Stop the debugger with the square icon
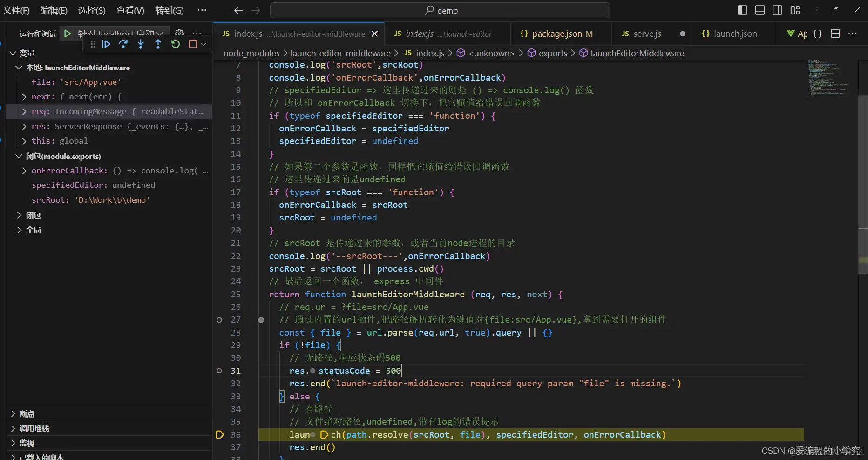The width and height of the screenshot is (868, 460). (x=193, y=44)
